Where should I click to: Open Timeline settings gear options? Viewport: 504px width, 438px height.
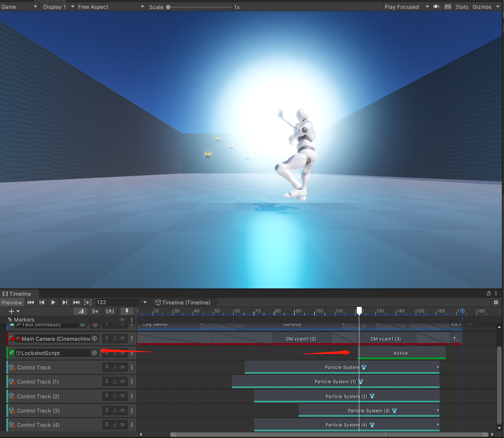(x=496, y=302)
